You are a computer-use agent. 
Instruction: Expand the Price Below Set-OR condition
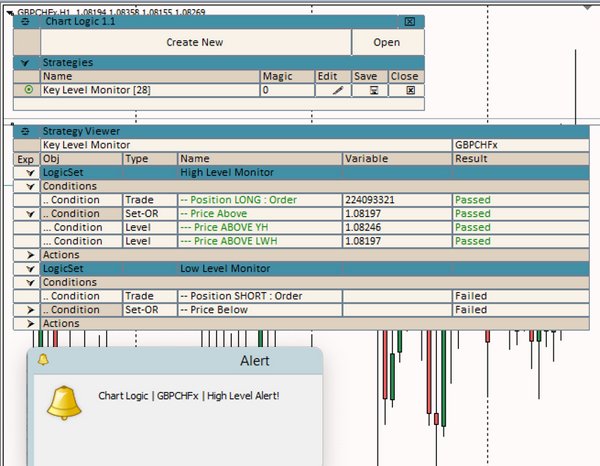click(x=30, y=310)
